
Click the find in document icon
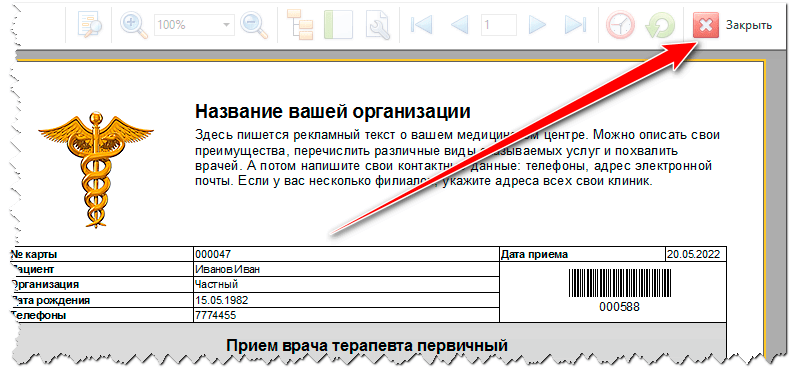(90, 24)
